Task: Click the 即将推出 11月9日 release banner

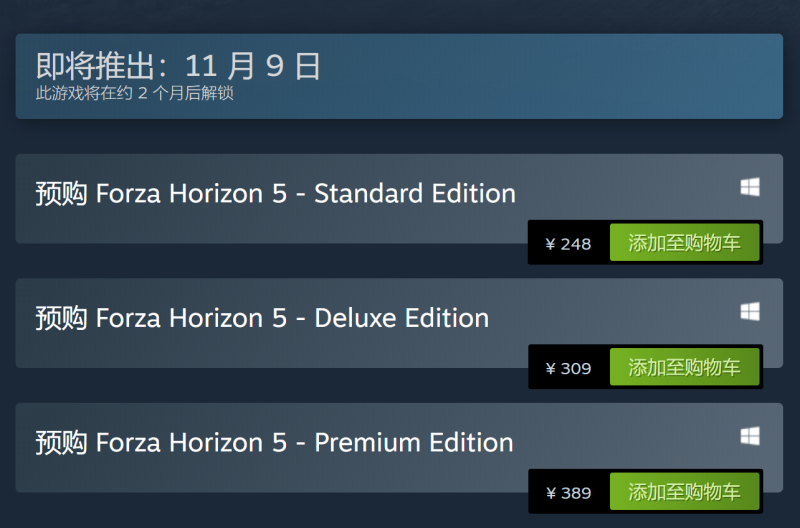Action: (x=399, y=77)
